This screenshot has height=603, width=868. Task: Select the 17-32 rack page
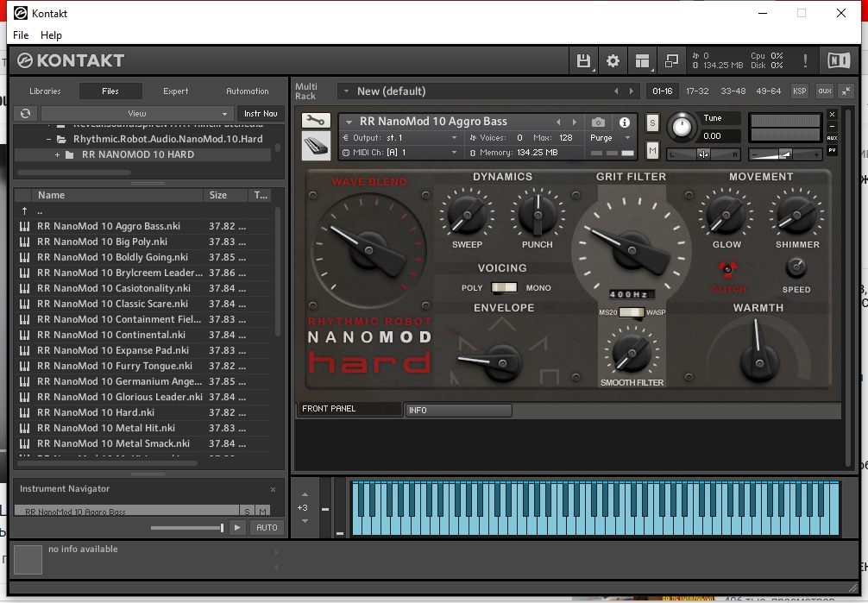[697, 91]
